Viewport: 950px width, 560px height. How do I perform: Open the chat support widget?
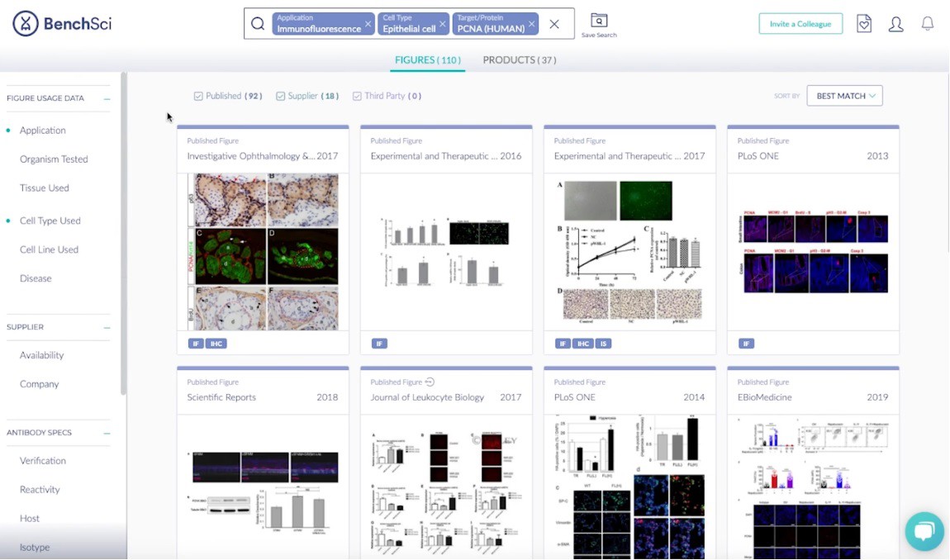[x=924, y=531]
